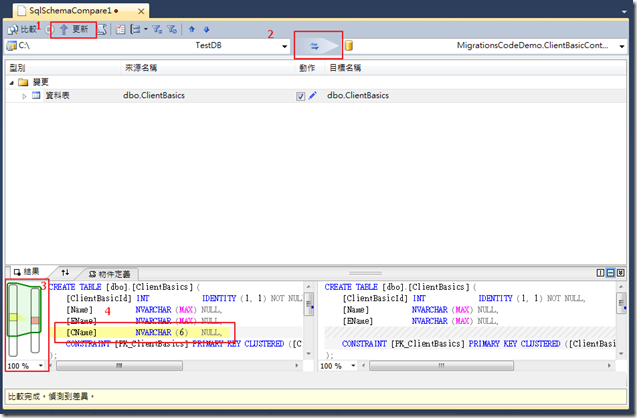Viewport: 637px width, 418px height.
Task: Click the second filter icon in the toolbar
Action: click(x=172, y=29)
